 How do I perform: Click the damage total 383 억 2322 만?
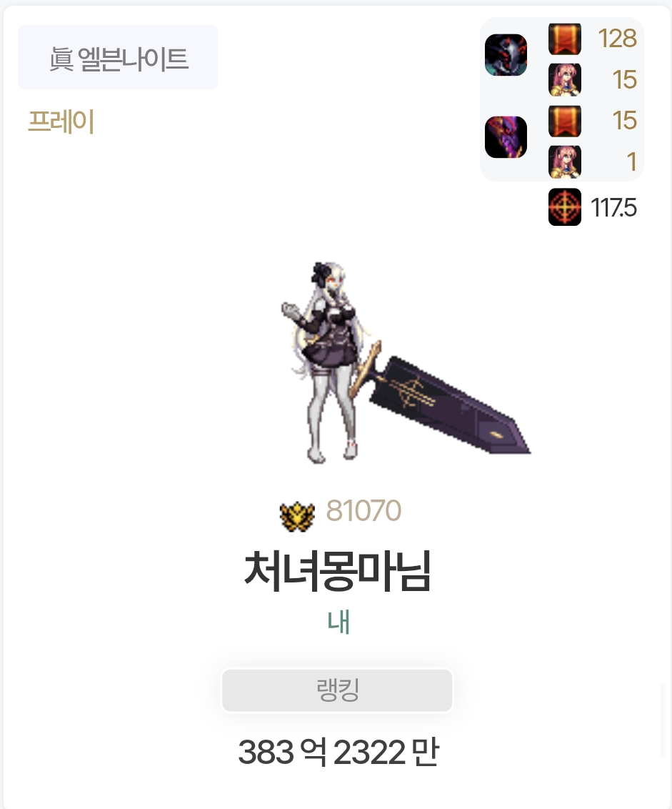pos(338,752)
